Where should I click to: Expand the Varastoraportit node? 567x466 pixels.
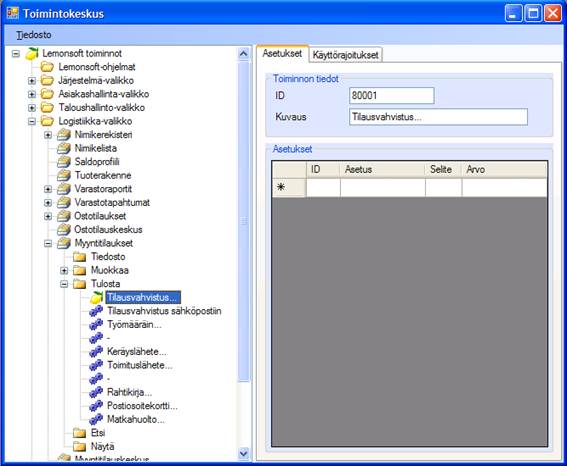(x=48, y=189)
